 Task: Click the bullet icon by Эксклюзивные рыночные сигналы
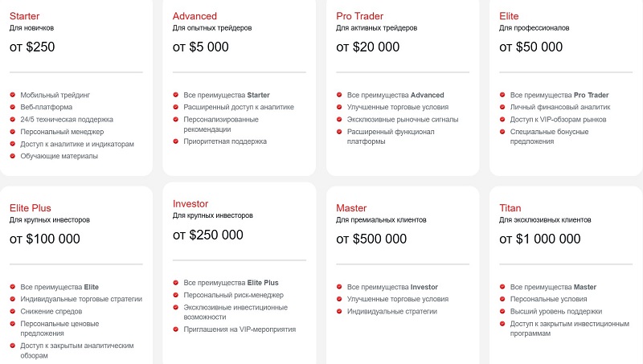pos(339,119)
